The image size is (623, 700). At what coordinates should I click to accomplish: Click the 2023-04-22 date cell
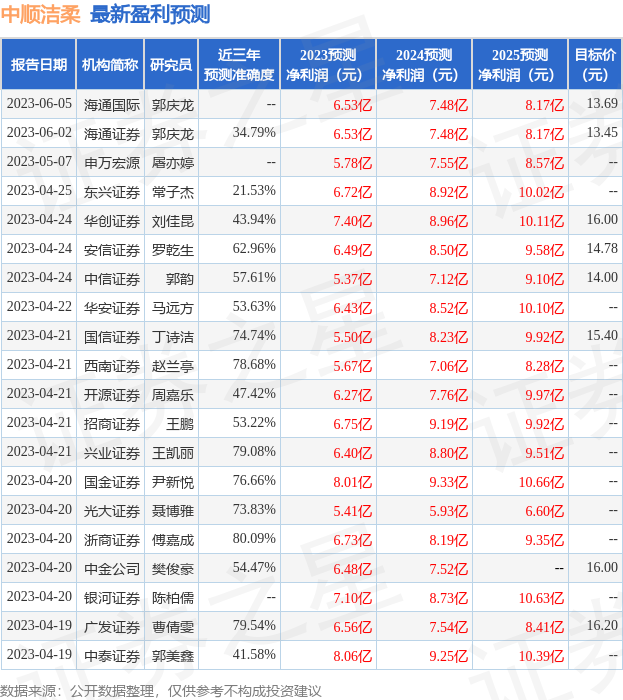click(39, 307)
